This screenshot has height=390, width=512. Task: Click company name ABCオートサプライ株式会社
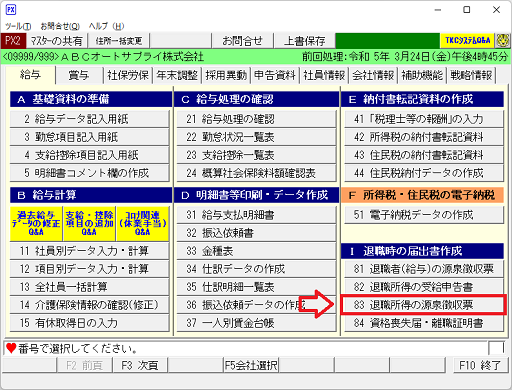click(133, 57)
